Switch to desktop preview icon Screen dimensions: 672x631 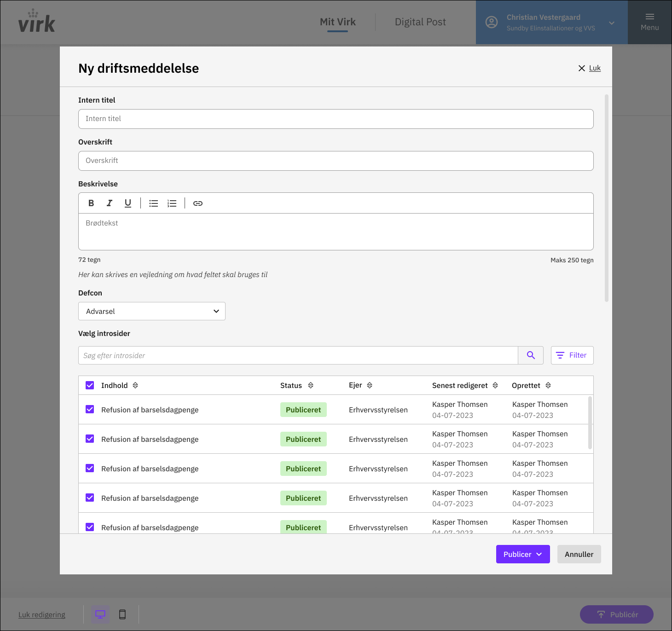click(x=100, y=614)
